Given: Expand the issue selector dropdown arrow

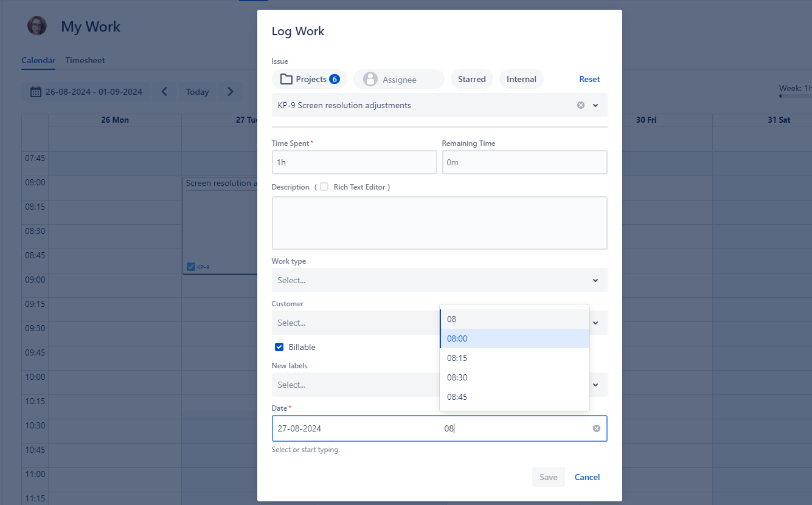Looking at the screenshot, I should (595, 105).
